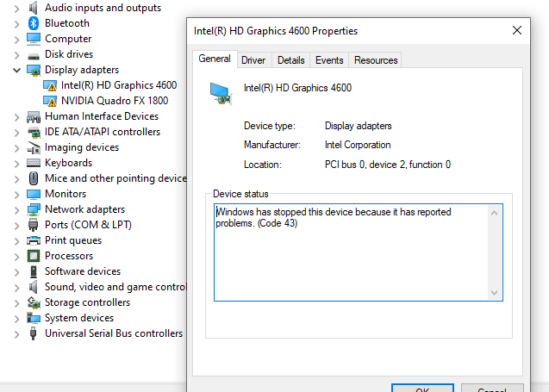Click the mouse icon for Mice and pointing devices
The image size is (549, 392).
coord(34,178)
